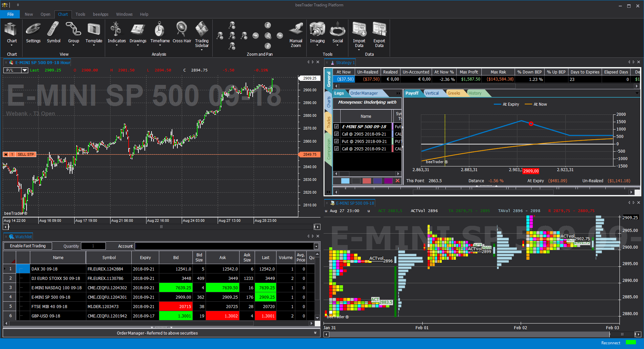644x349 pixels.
Task: Uncheck the E-MINI SP 500 09-18 leg
Action: coord(337,127)
